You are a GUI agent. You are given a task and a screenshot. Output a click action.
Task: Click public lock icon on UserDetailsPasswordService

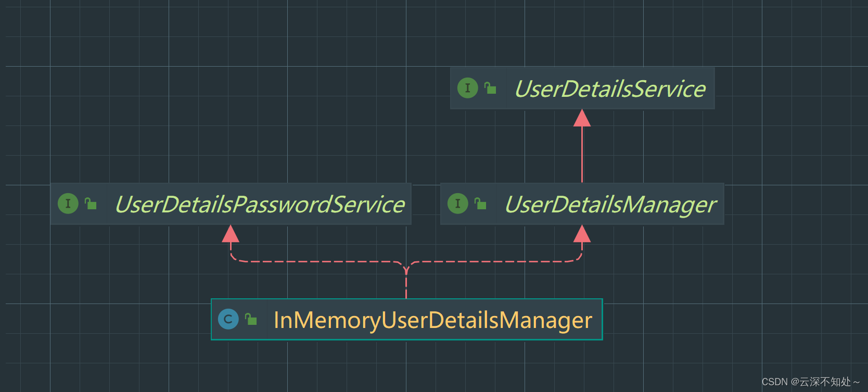pyautogui.click(x=91, y=204)
